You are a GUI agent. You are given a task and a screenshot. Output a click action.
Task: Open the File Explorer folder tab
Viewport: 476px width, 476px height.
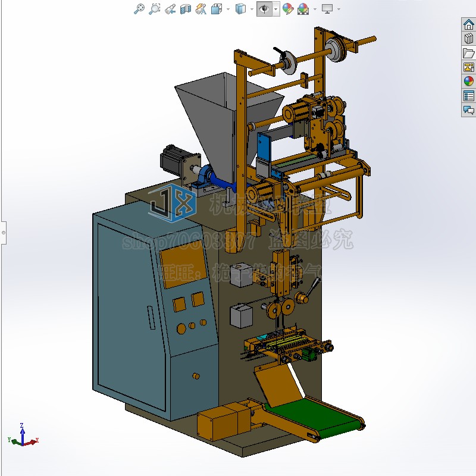click(x=468, y=53)
